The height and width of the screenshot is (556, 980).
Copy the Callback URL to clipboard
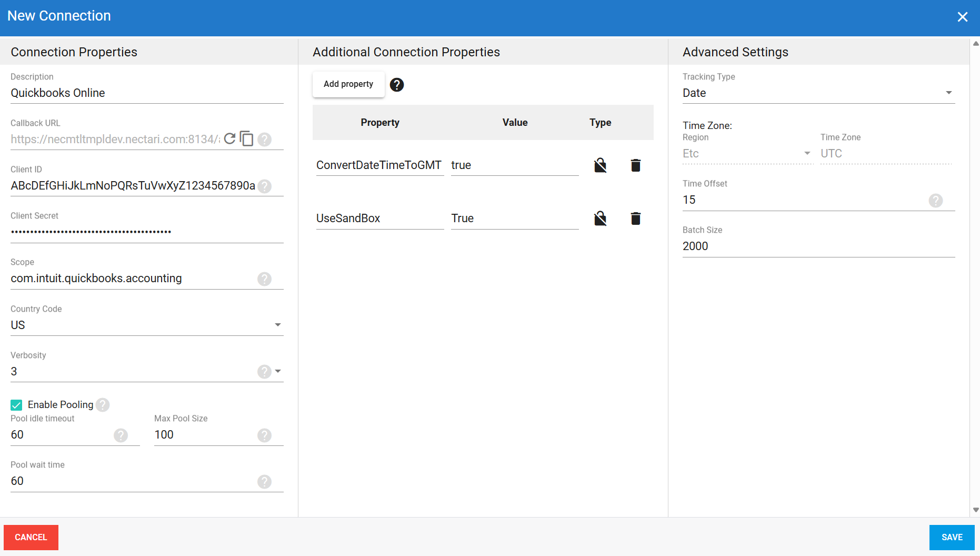[246, 139]
